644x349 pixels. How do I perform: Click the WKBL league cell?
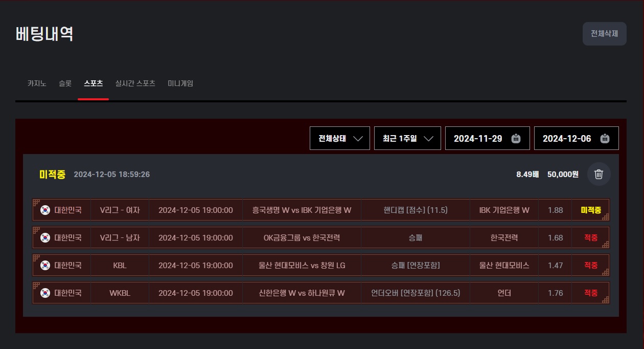[x=120, y=293]
